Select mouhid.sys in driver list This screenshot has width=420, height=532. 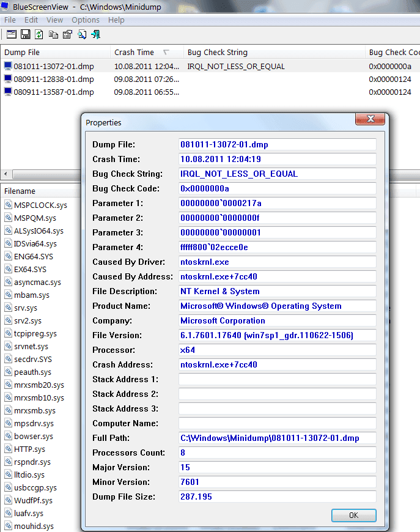tap(34, 526)
